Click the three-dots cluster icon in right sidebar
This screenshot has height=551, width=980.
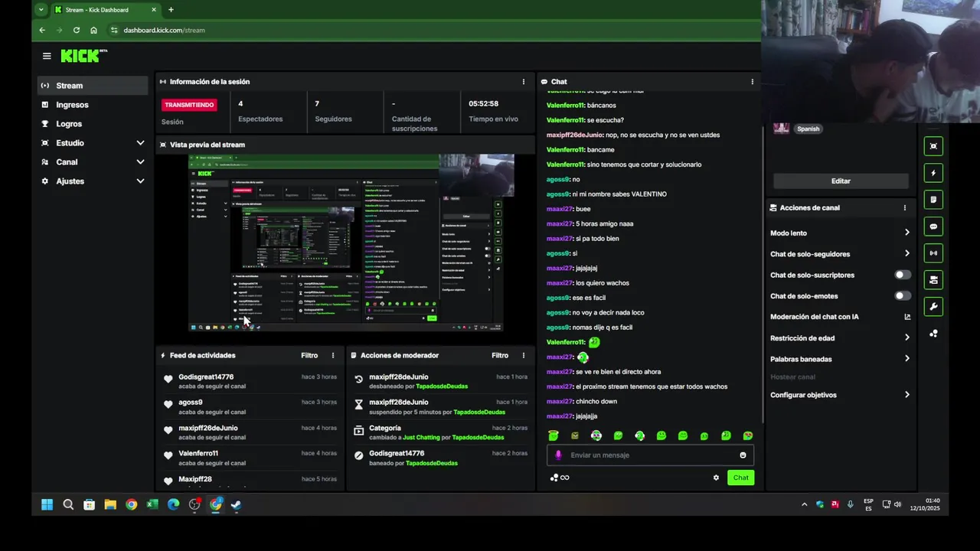(x=933, y=334)
